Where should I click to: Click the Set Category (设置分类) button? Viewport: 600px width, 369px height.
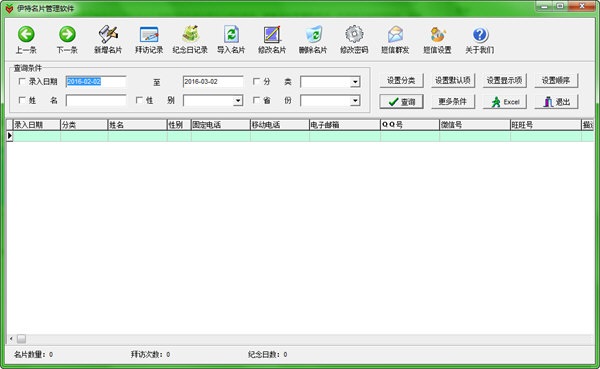click(x=401, y=80)
